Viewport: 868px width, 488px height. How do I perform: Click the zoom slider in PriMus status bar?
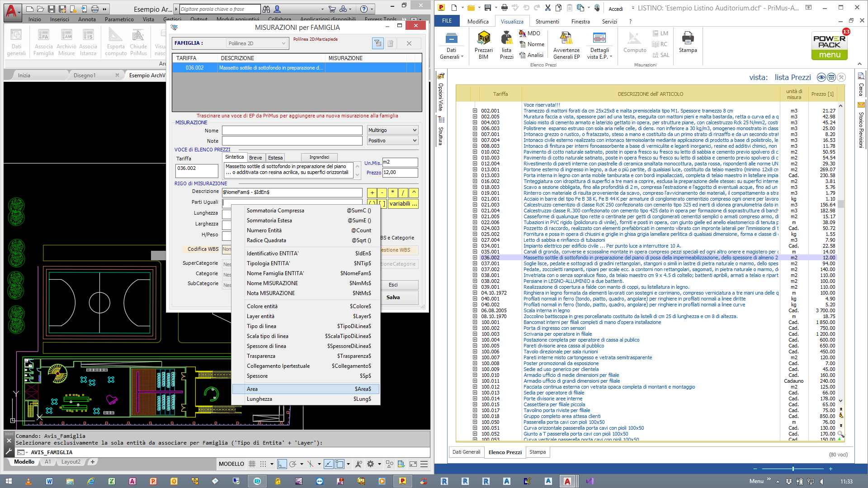(x=793, y=469)
